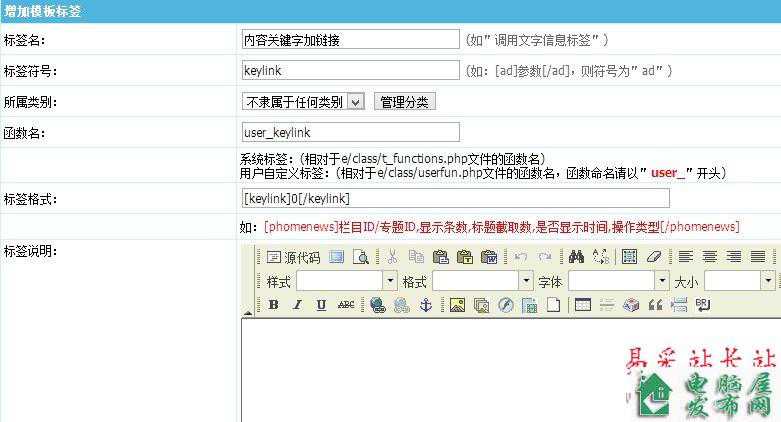Insert a table with table icon
Image resolution: width=781 pixels, height=422 pixels.
[x=583, y=304]
